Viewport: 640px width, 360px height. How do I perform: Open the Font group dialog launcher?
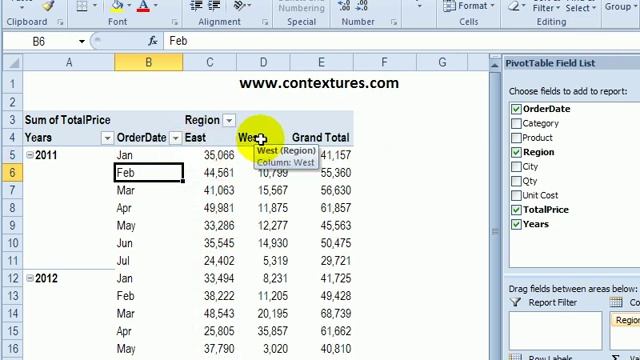coord(175,22)
